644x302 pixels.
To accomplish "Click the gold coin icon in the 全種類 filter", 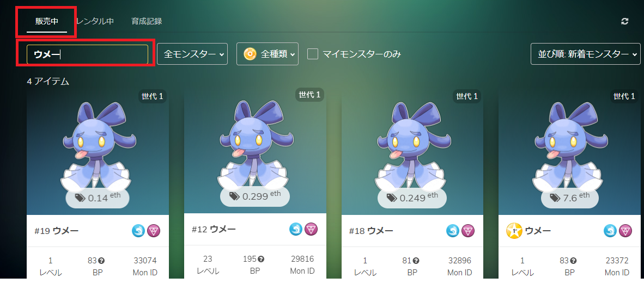I will point(250,54).
